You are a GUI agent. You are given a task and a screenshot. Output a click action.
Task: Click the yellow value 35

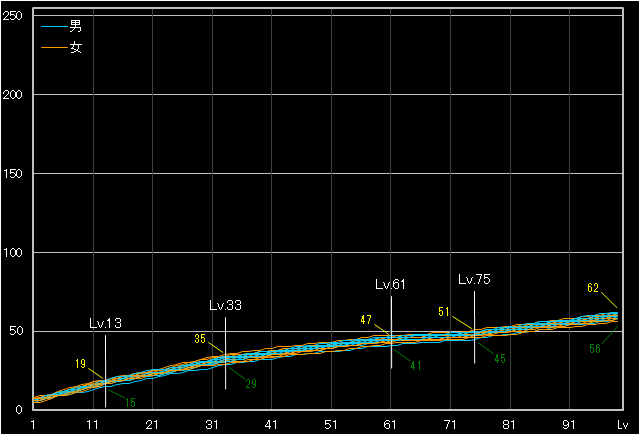tap(200, 339)
